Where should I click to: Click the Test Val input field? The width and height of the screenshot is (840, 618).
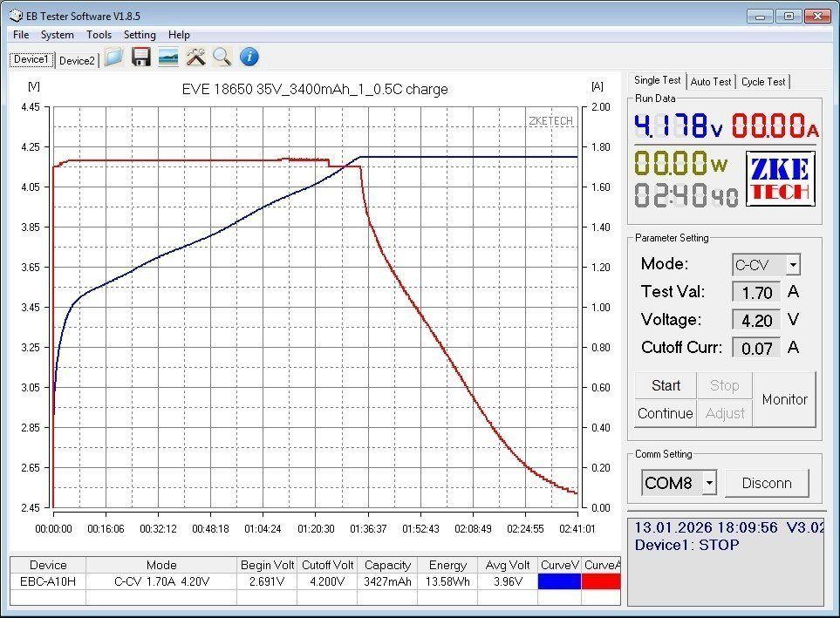coord(756,293)
